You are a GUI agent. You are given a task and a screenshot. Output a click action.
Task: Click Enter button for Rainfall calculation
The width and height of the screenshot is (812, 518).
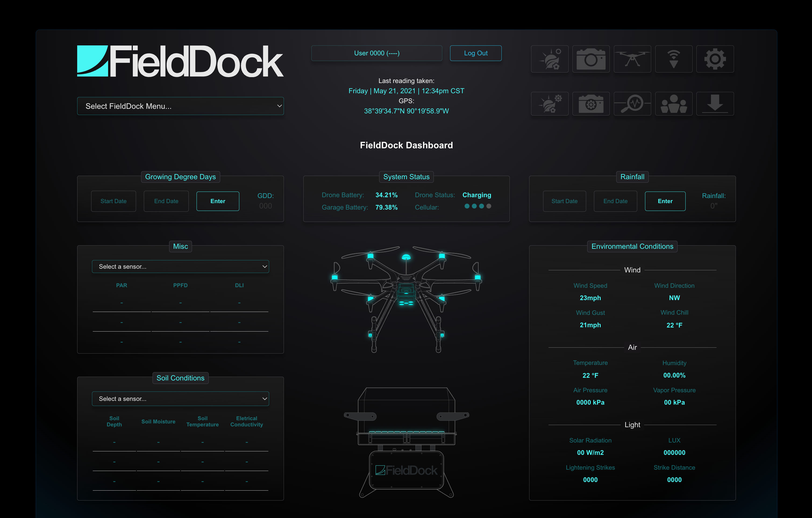(664, 201)
